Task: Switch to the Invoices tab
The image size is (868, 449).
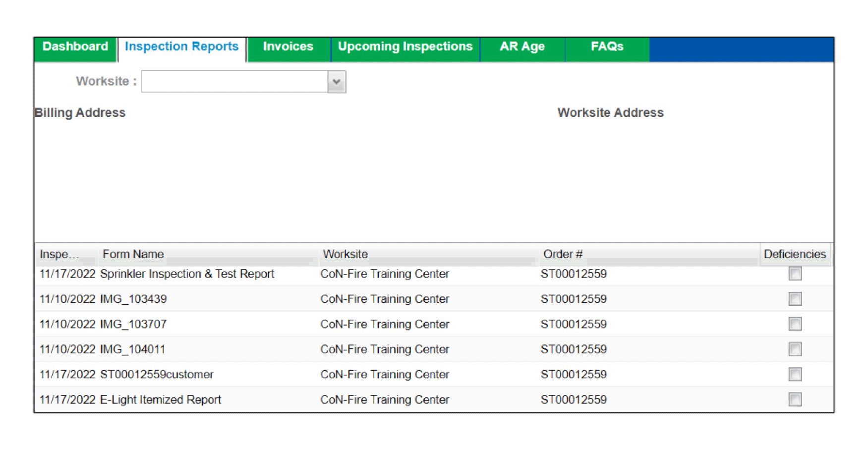Action: point(288,47)
